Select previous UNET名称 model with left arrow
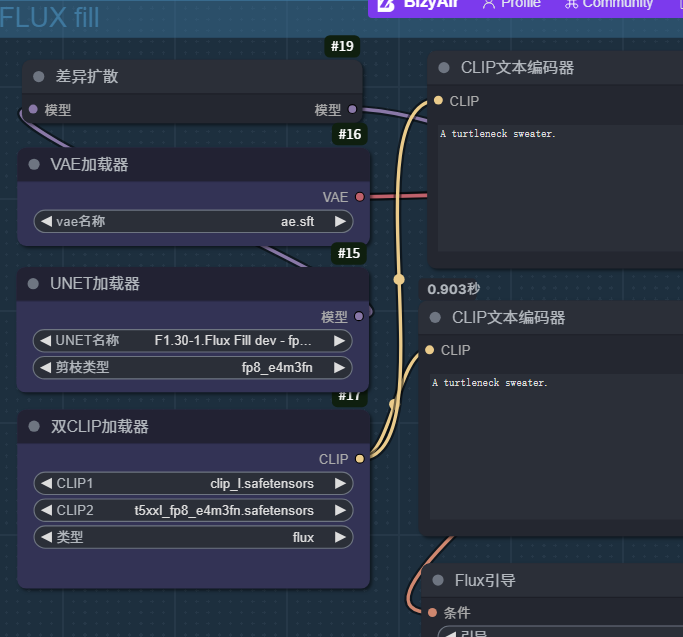Screen dimensions: 683x637 (46, 341)
